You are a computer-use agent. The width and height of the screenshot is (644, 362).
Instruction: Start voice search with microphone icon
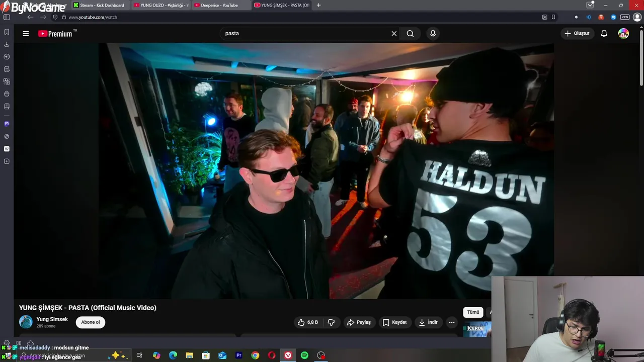coord(433,34)
